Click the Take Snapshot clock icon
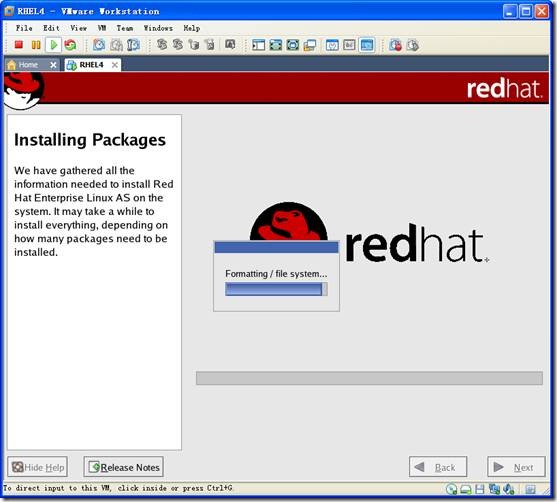This screenshot has height=502, width=557. (99, 45)
